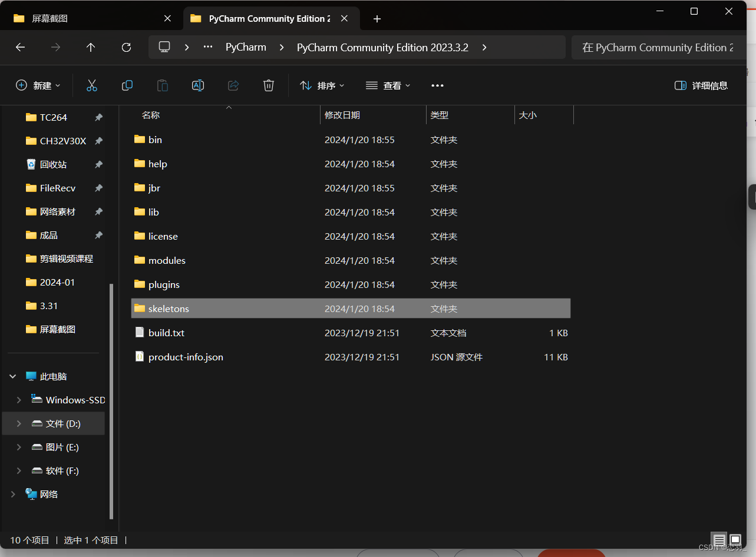
Task: Open the address bar hidden-path ellipsis
Action: point(208,47)
